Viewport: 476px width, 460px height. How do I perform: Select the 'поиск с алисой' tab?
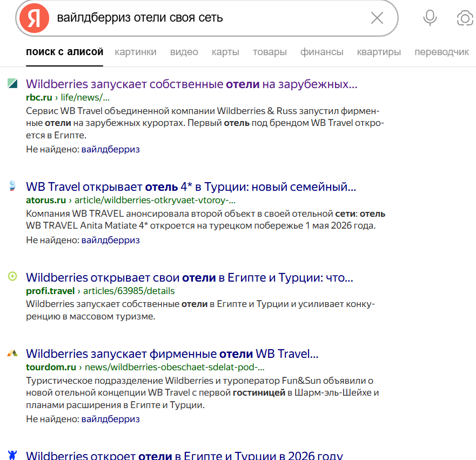65,52
